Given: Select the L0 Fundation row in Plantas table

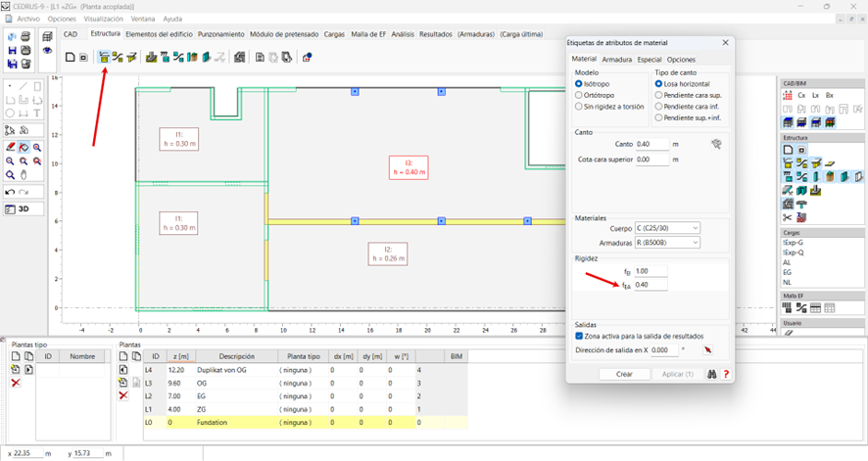Looking at the screenshot, I should coord(306,422).
